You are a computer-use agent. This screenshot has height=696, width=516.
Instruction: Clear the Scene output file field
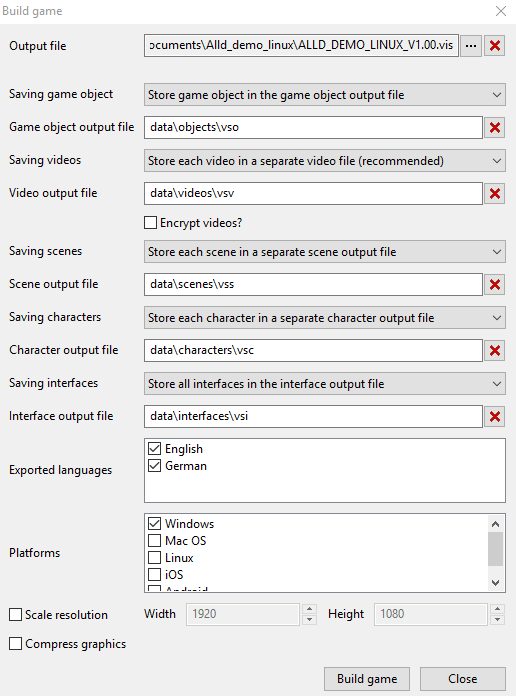495,285
